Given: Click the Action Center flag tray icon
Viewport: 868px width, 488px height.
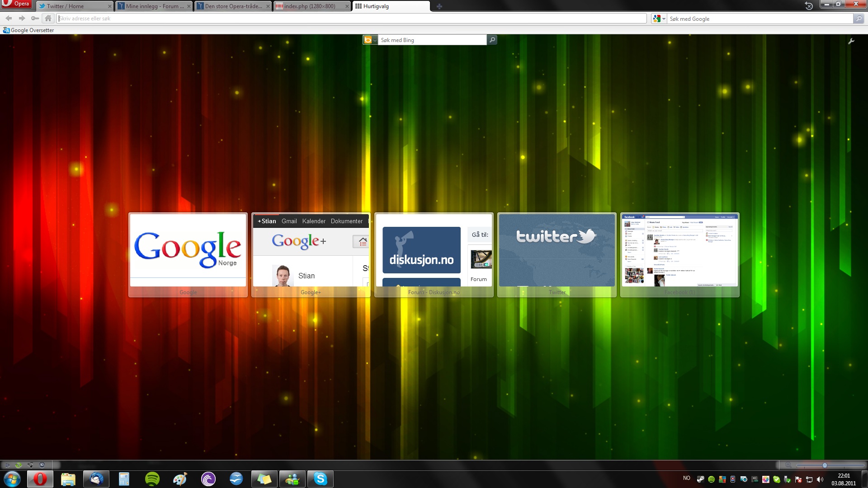Looking at the screenshot, I should point(798,479).
